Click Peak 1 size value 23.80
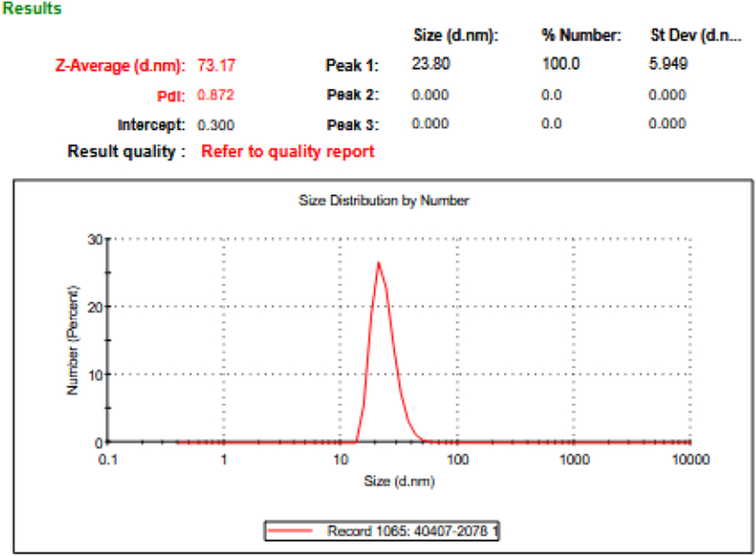Screen dimensions: 756x556 (x=431, y=64)
